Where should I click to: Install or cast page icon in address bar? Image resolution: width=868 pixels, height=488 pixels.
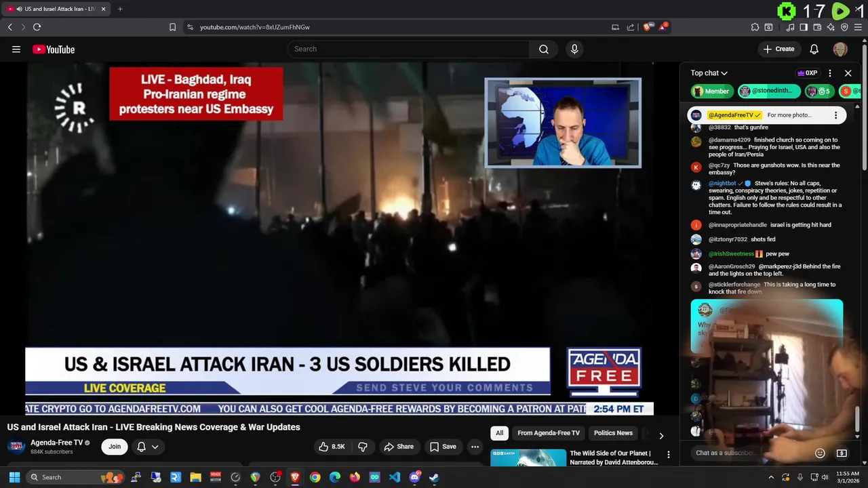615,27
